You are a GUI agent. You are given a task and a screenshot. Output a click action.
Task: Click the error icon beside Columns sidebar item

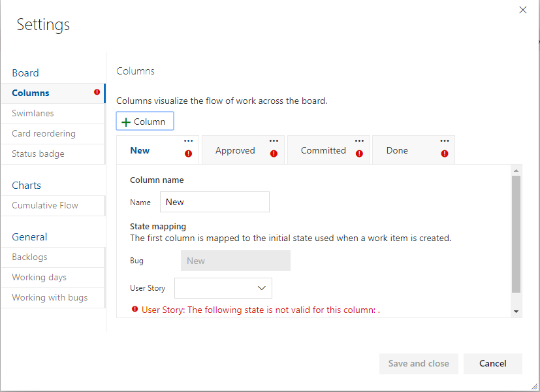pyautogui.click(x=97, y=92)
